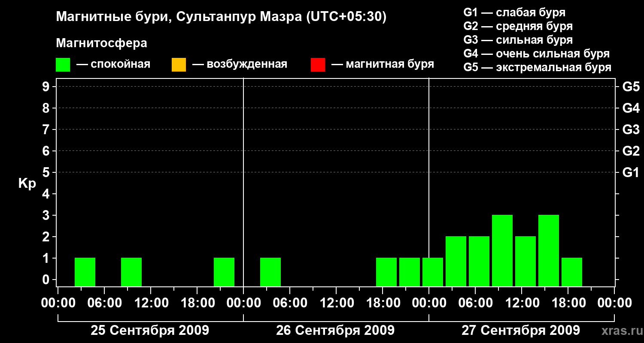Click the first Kp 3 bar on 27 September

[x=502, y=250]
